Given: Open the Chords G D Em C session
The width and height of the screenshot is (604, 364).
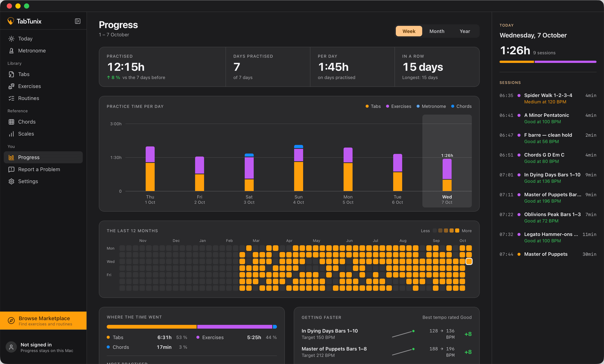Looking at the screenshot, I should click(x=548, y=158).
